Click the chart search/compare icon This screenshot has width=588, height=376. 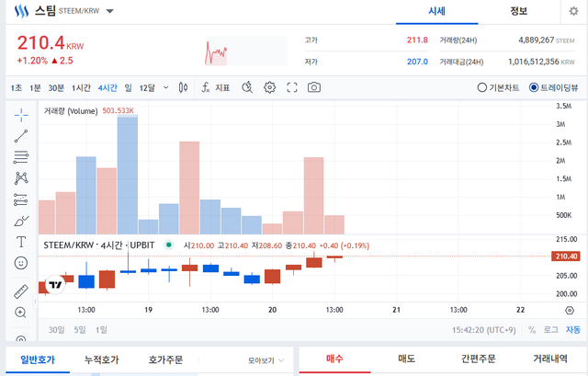[247, 87]
